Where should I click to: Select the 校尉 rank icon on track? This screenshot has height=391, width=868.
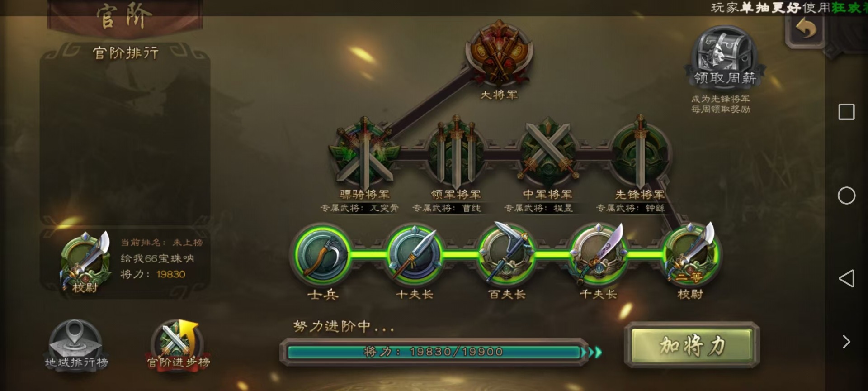click(690, 254)
